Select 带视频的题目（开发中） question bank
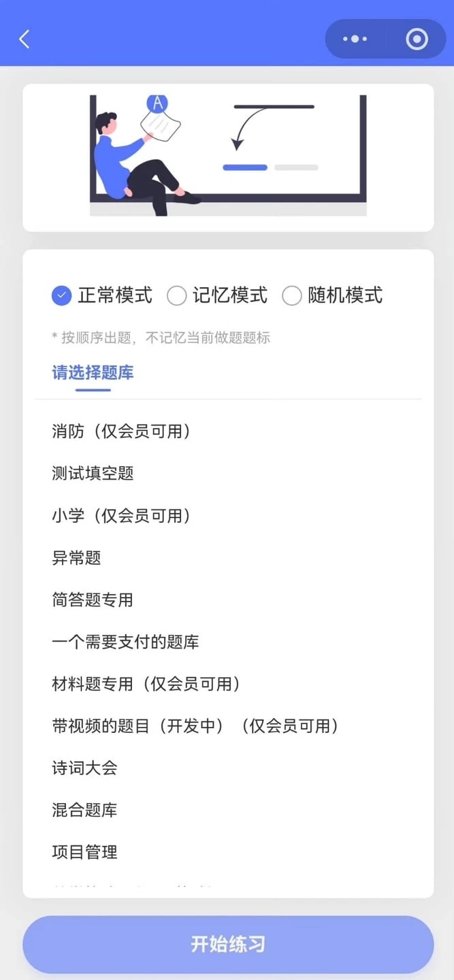This screenshot has width=454, height=980. click(228, 726)
